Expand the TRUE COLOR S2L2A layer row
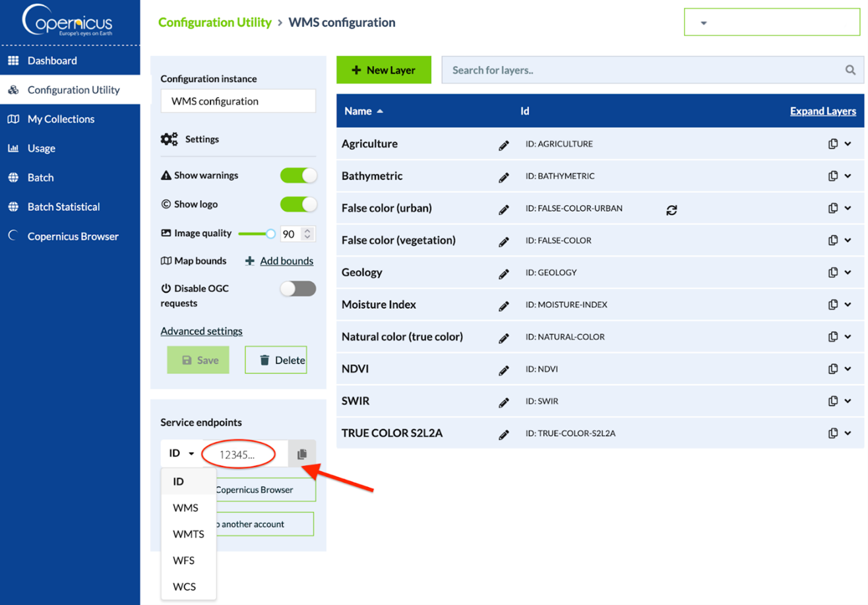Image resolution: width=868 pixels, height=605 pixels. point(848,433)
